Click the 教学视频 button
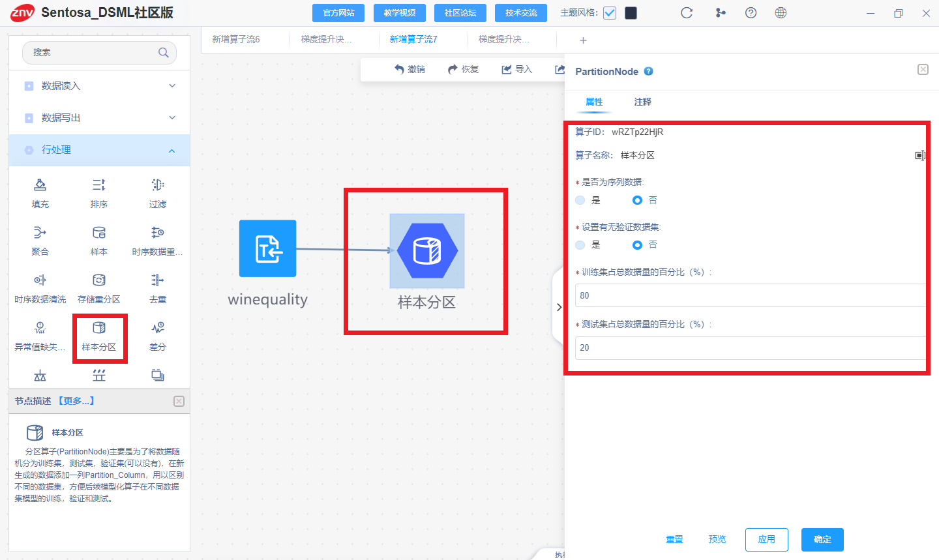This screenshot has width=939, height=560. [x=400, y=13]
